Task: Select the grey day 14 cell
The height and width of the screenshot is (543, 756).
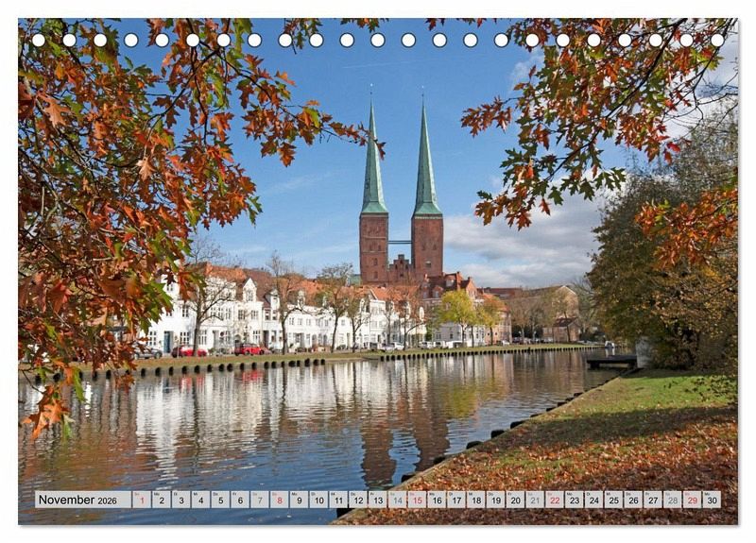Action: [x=397, y=500]
